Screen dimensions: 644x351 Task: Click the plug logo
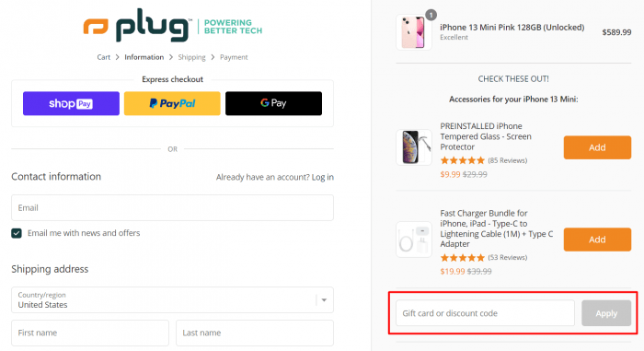coord(173,26)
